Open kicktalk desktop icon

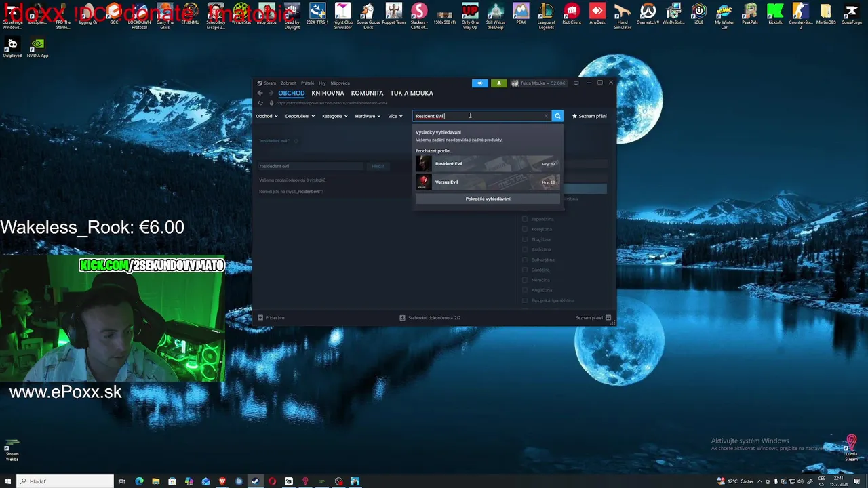pyautogui.click(x=775, y=14)
